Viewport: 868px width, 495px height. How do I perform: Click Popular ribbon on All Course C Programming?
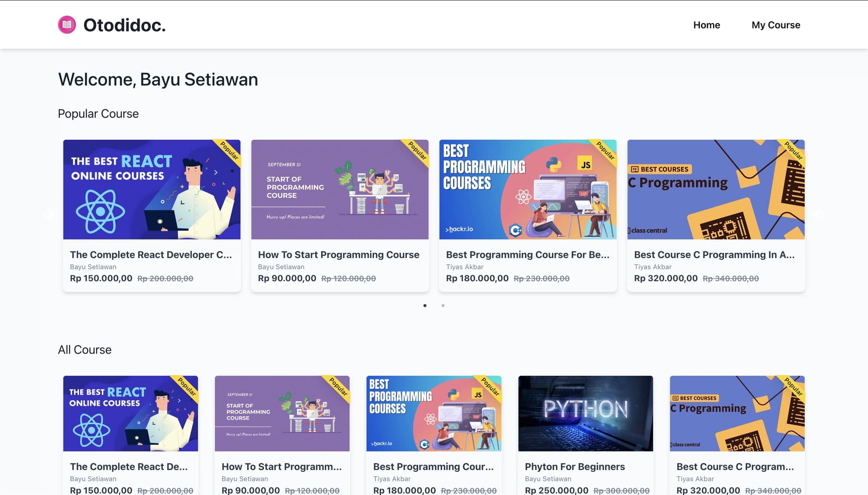pos(793,387)
